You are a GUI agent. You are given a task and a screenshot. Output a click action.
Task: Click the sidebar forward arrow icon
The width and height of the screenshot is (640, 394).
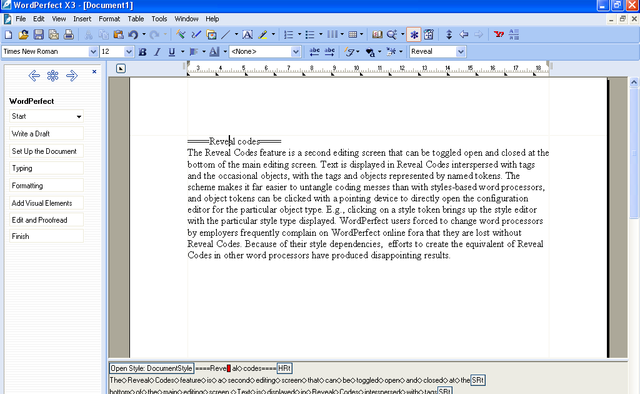[x=72, y=76]
